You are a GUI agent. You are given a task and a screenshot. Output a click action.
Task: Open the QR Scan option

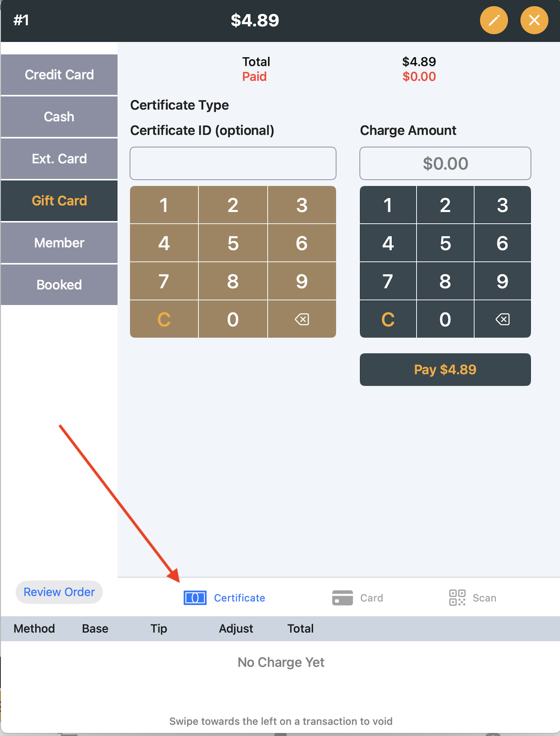pos(472,598)
